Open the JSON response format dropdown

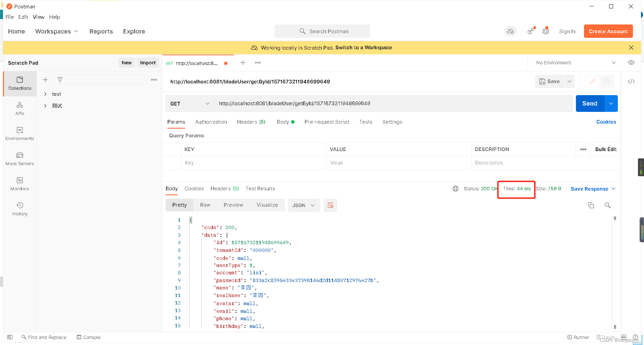(304, 205)
